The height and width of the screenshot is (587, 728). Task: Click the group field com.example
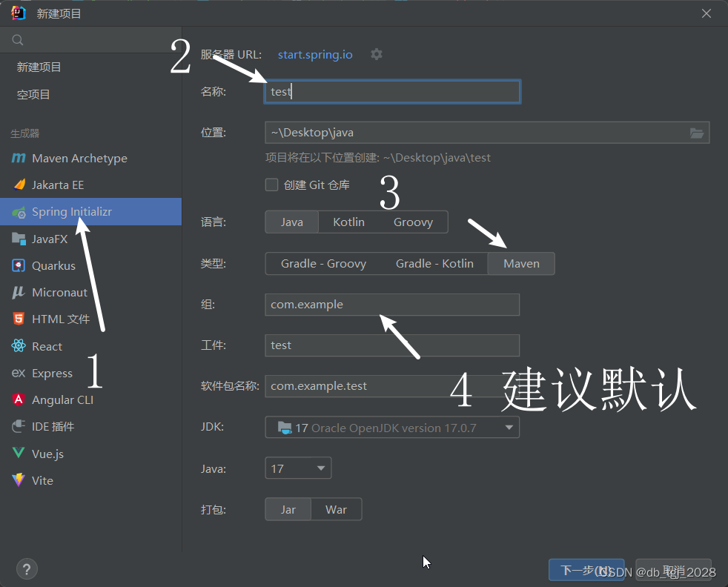392,305
